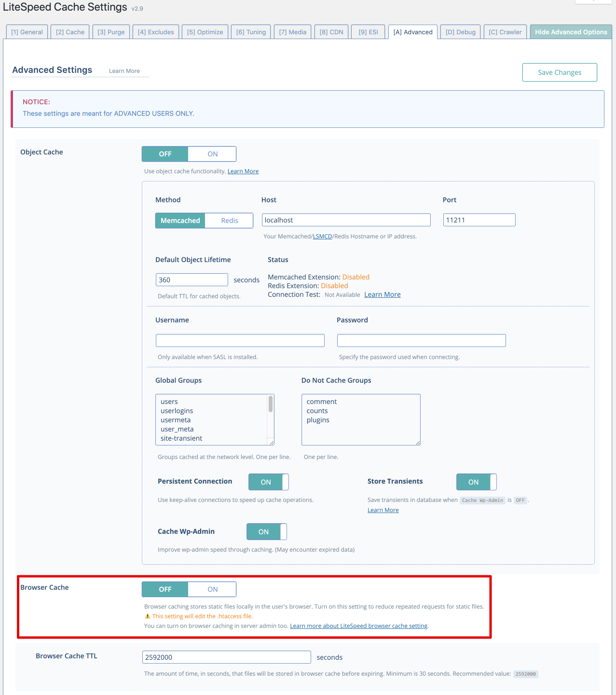Click the 'Cache Wp-Admin' code badge

482,500
